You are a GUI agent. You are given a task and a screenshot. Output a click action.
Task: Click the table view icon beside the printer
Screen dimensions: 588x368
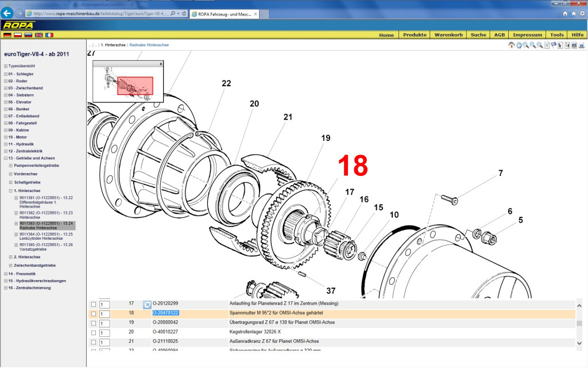[574, 45]
